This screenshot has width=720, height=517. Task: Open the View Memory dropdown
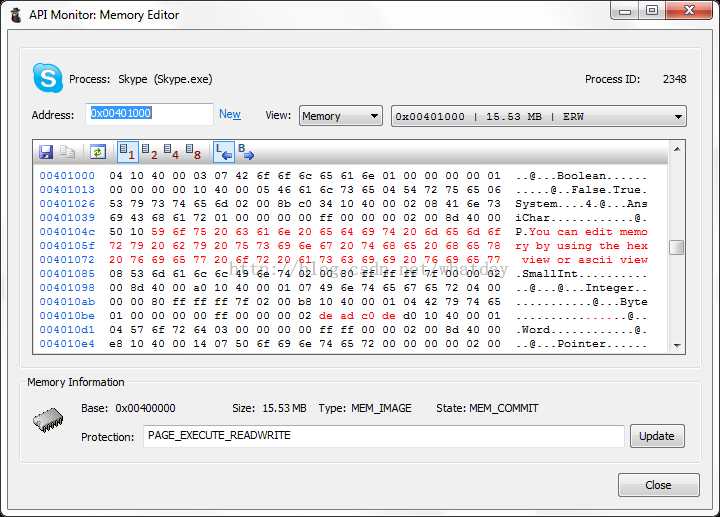(341, 116)
